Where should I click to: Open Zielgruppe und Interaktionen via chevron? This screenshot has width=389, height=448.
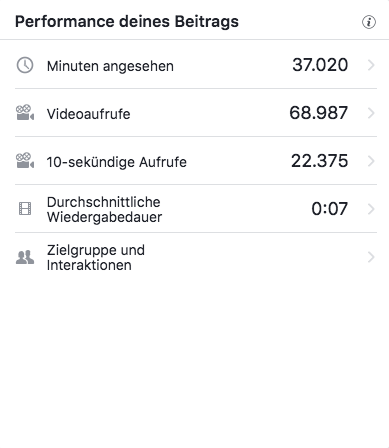pyautogui.click(x=371, y=257)
